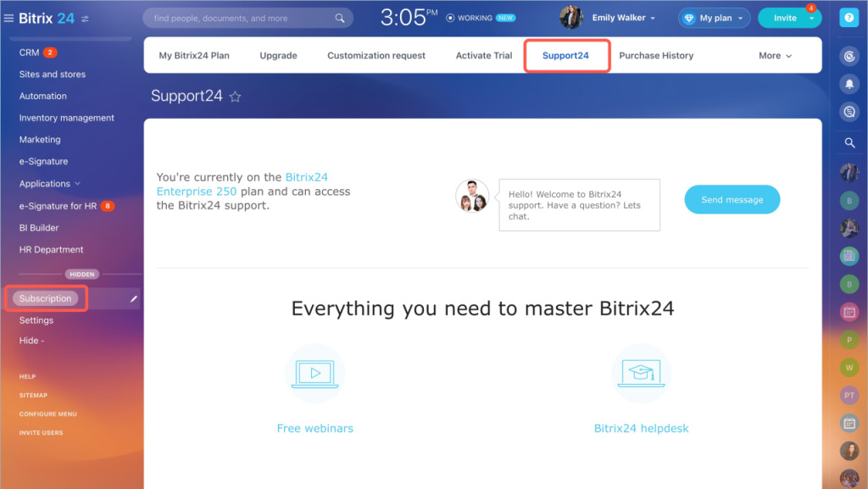This screenshot has height=489, width=868.
Task: Open HR Department in the left menu
Action: point(51,249)
